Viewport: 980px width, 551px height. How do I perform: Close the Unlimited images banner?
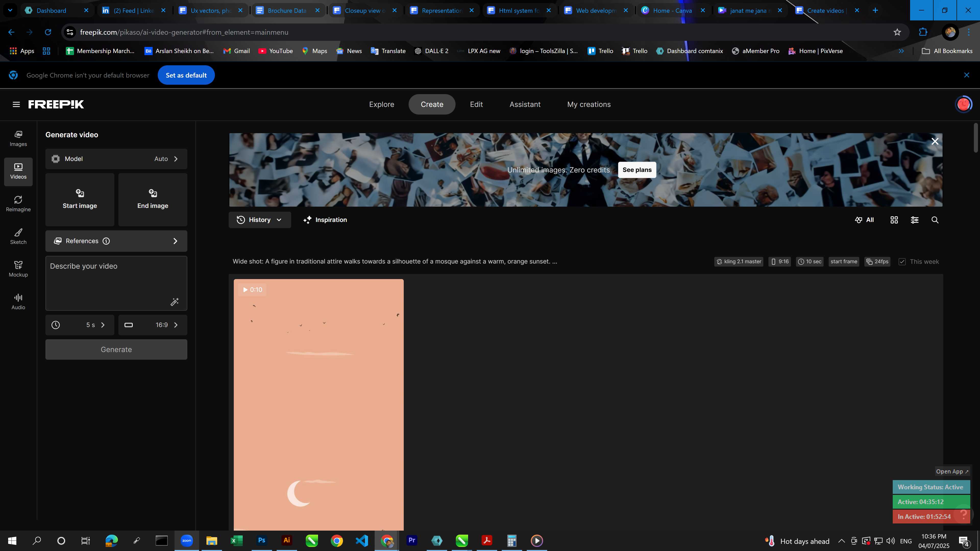935,142
